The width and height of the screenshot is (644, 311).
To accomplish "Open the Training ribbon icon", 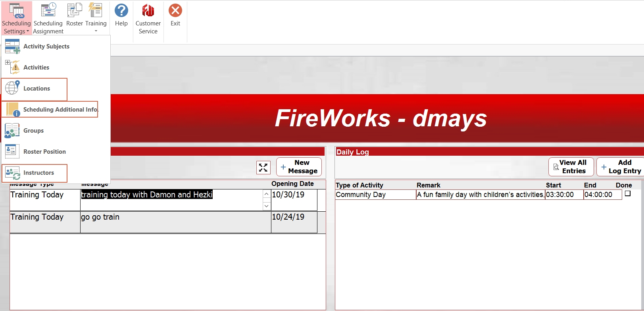I will coord(96,11).
